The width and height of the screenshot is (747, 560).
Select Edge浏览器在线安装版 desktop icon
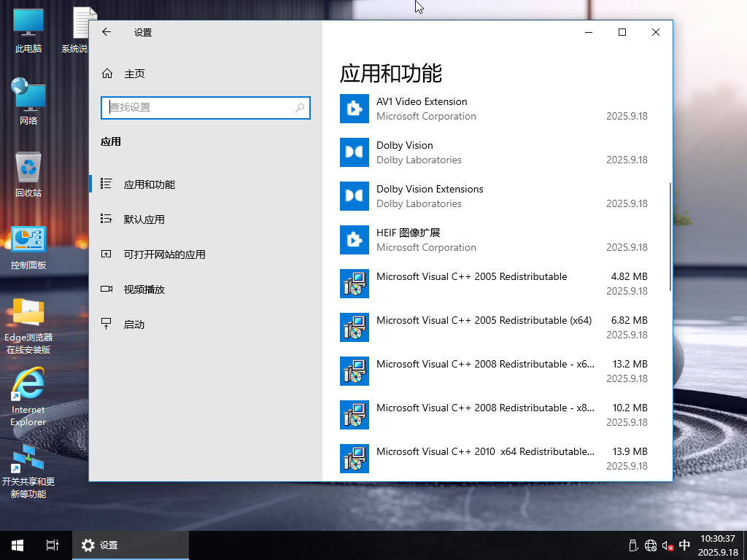28,326
